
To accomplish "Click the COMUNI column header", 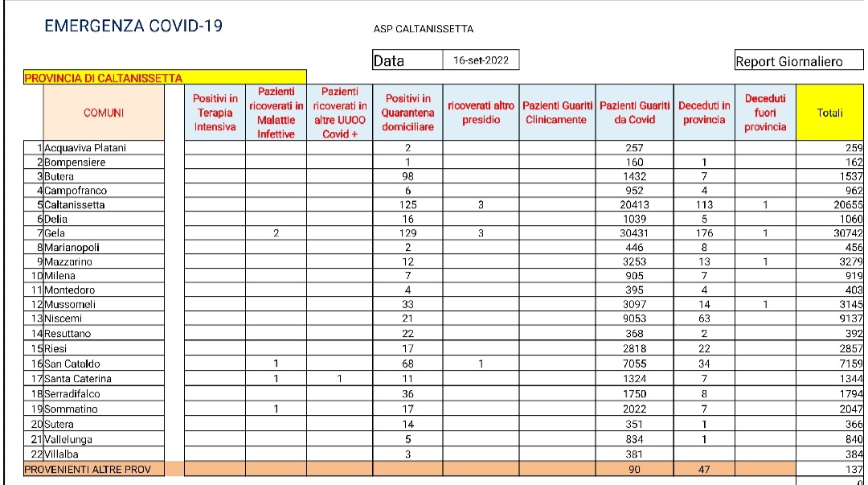I will point(104,113).
